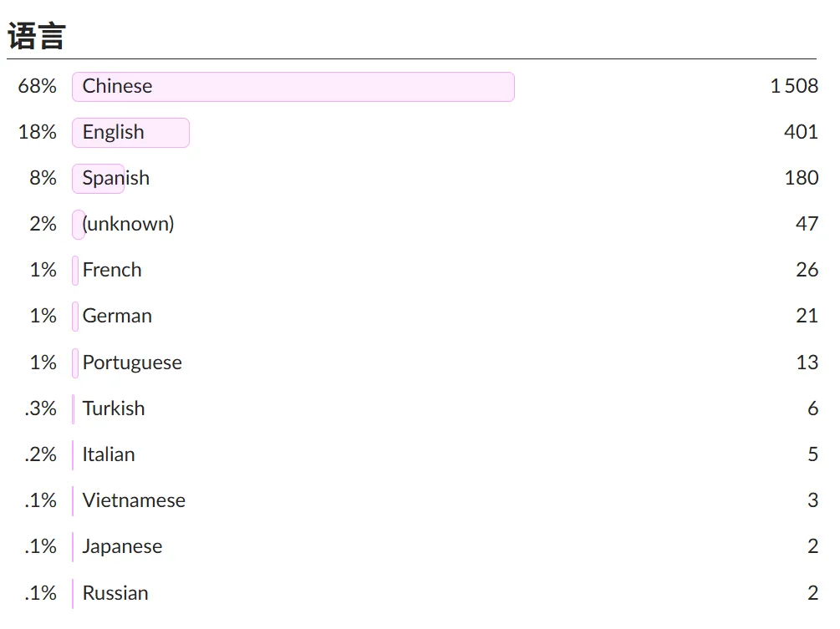
Task: Click the Chinese language row label
Action: click(x=117, y=86)
